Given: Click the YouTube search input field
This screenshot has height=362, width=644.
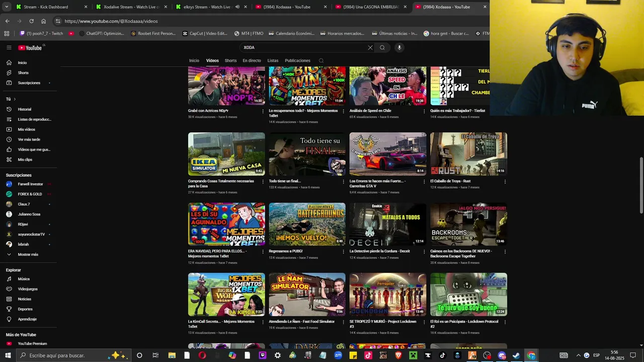Looking at the screenshot, I should pos(302,48).
